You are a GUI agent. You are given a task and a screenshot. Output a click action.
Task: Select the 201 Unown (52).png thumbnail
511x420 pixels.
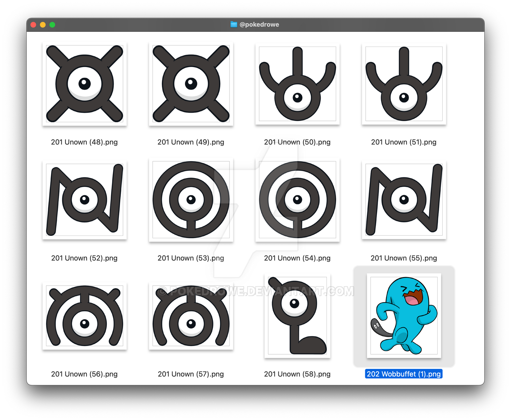pos(84,200)
